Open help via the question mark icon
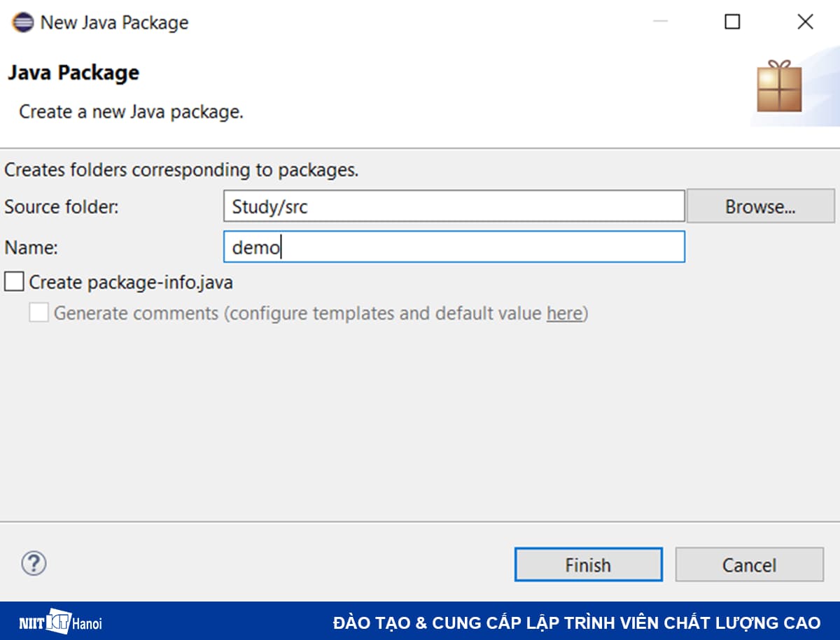This screenshot has height=640, width=840. [32, 564]
